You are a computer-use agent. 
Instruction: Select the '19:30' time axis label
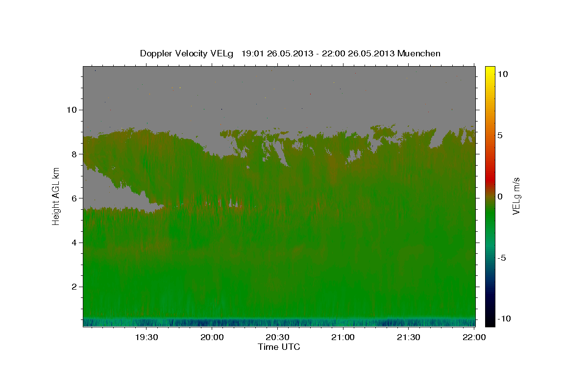[146, 337]
